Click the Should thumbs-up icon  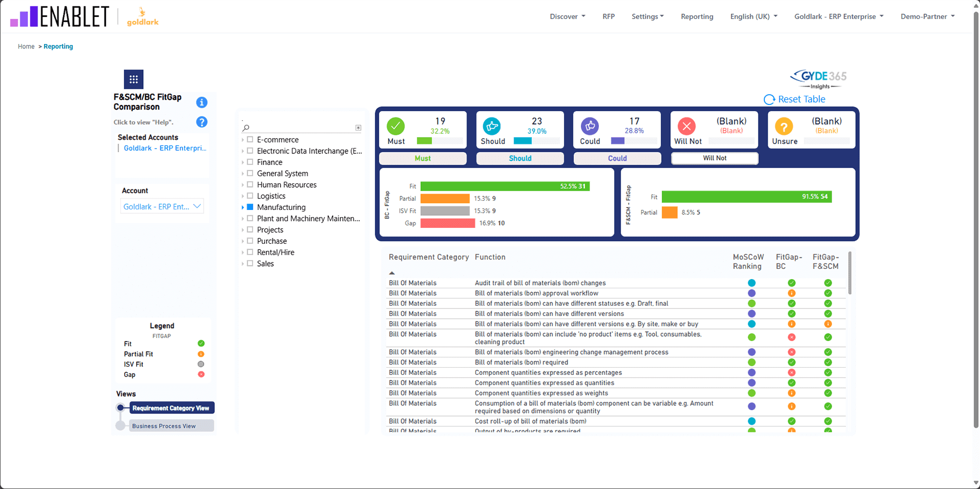[492, 126]
